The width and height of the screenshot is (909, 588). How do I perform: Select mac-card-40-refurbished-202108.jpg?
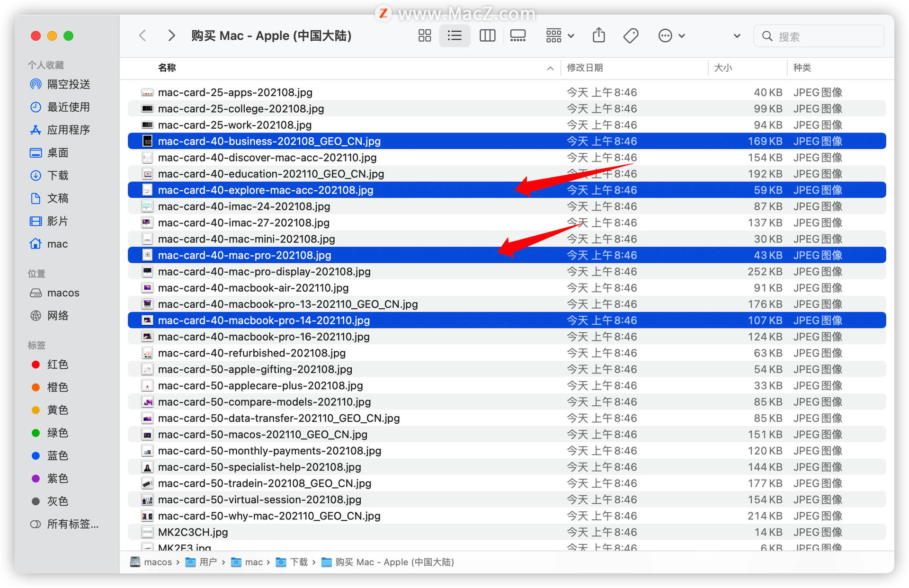click(507, 353)
